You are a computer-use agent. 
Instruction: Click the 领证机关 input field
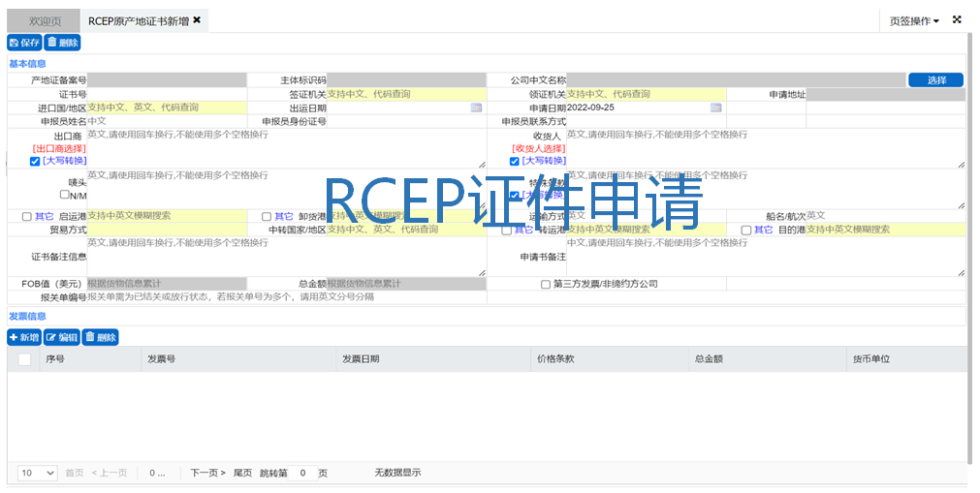coord(647,94)
